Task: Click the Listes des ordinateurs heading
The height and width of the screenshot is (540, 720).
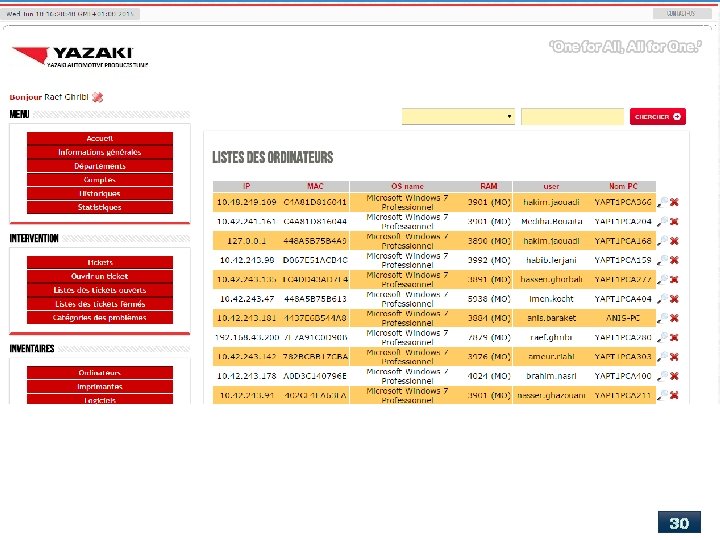Action: point(272,157)
